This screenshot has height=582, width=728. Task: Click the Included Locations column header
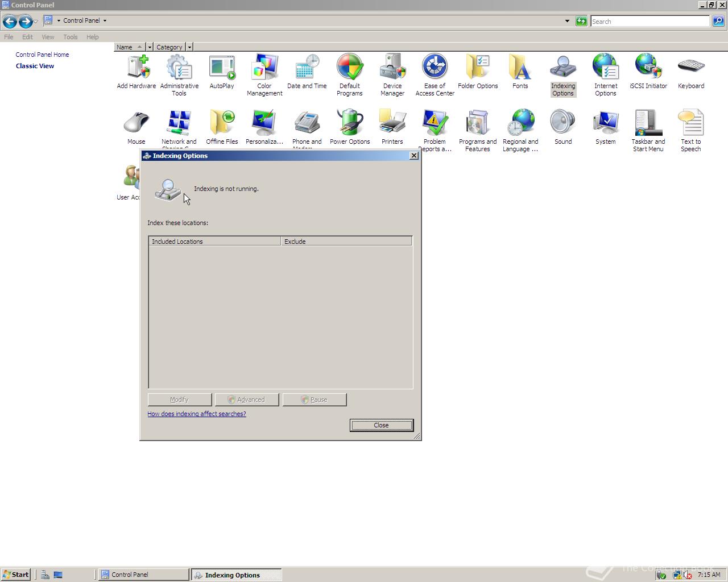click(214, 242)
